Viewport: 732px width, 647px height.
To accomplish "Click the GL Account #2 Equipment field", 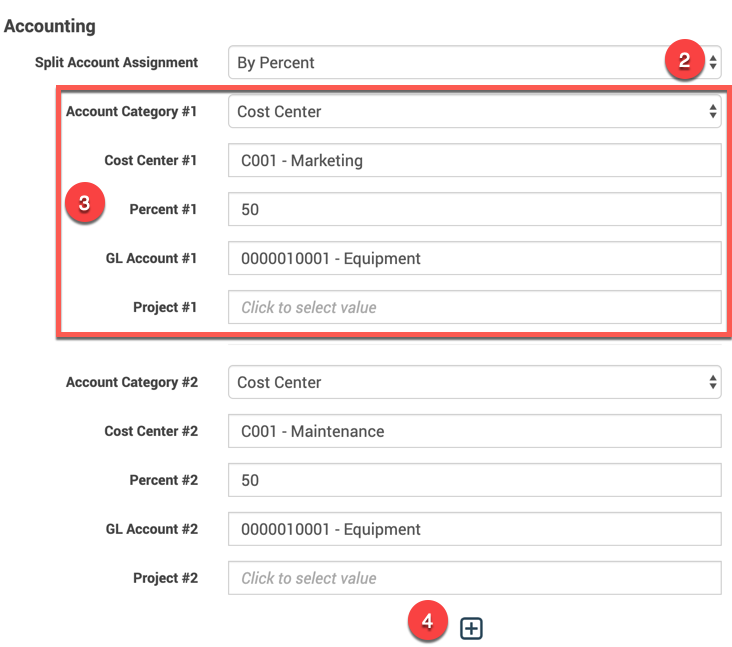I will 474,529.
